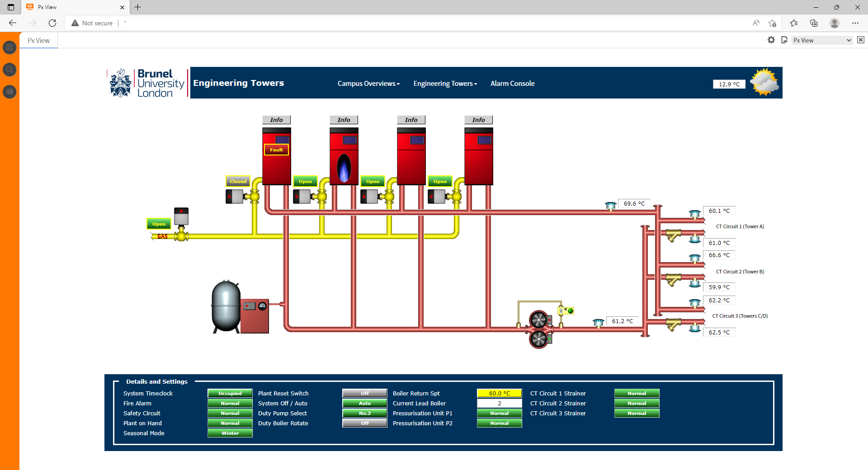This screenshot has height=470, width=868.
Task: Click the main gas valve actuator icon
Action: [x=181, y=216]
